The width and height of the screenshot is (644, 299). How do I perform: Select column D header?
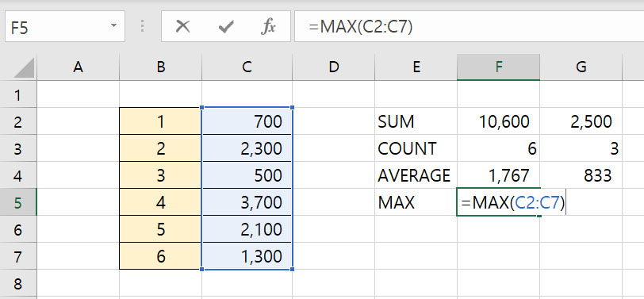point(333,67)
